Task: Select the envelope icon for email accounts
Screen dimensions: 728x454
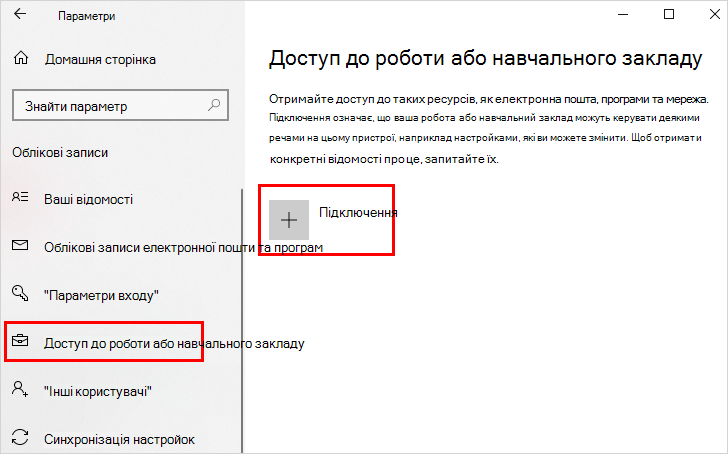Action: click(x=20, y=245)
